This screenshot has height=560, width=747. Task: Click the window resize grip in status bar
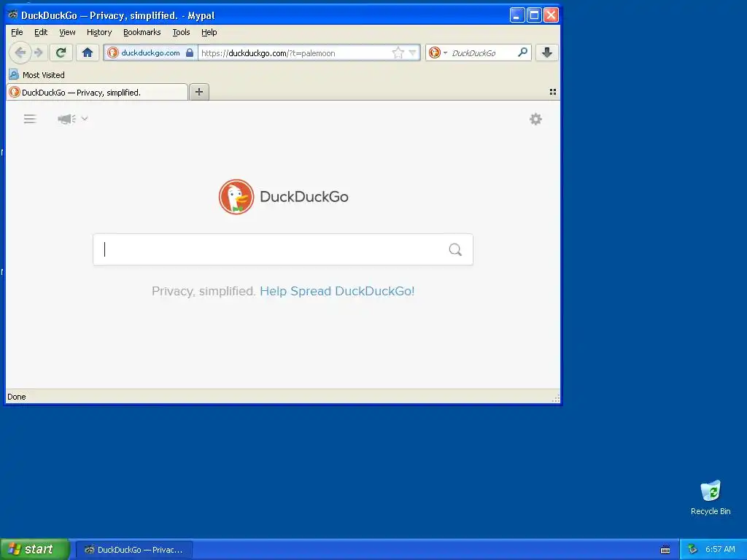(555, 399)
